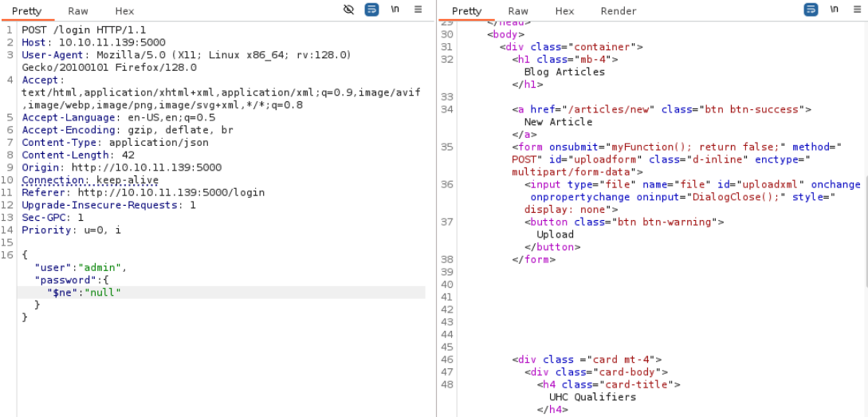Viewport: 868px width, 417px height.
Task: Switch to the request Raw tab
Action: point(78,10)
